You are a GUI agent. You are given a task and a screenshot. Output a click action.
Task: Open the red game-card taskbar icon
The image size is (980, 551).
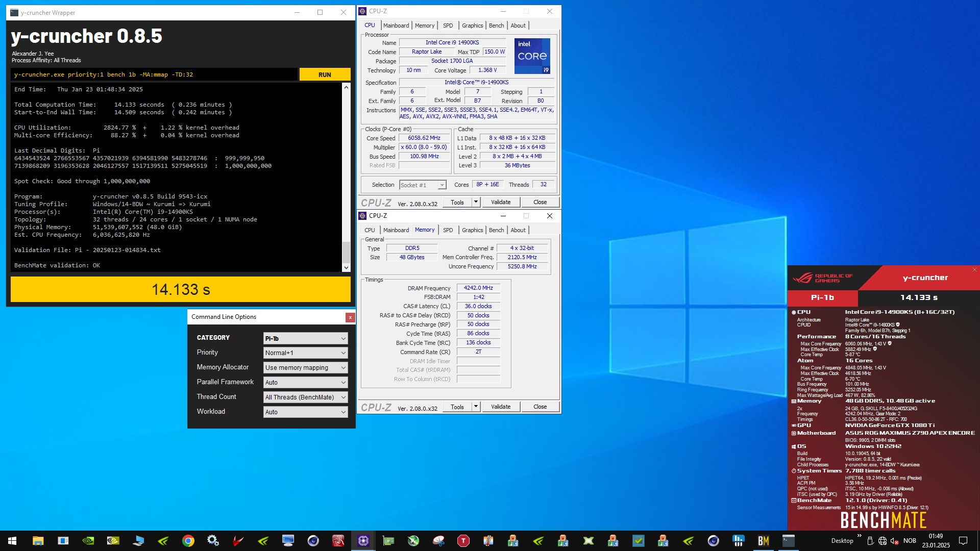338,541
